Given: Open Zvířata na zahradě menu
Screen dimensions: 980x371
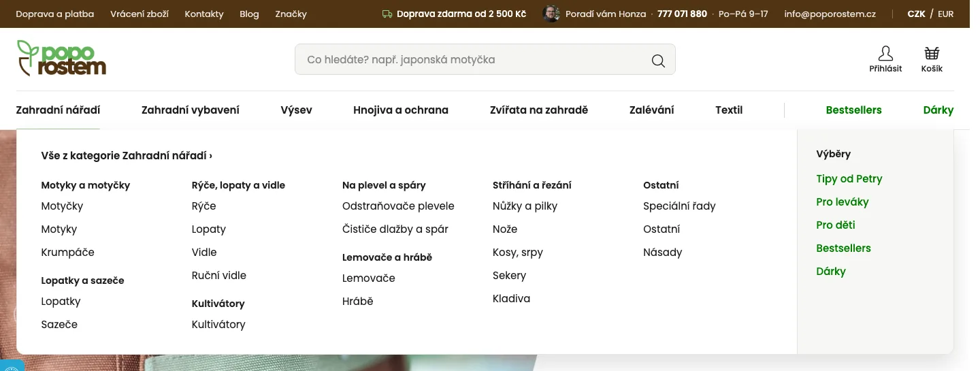Looking at the screenshot, I should tap(539, 110).
